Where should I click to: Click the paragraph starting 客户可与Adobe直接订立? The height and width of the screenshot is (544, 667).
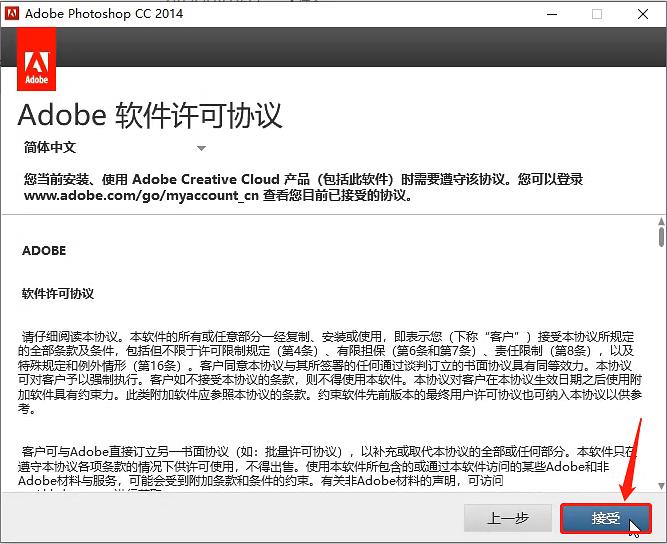point(328,466)
